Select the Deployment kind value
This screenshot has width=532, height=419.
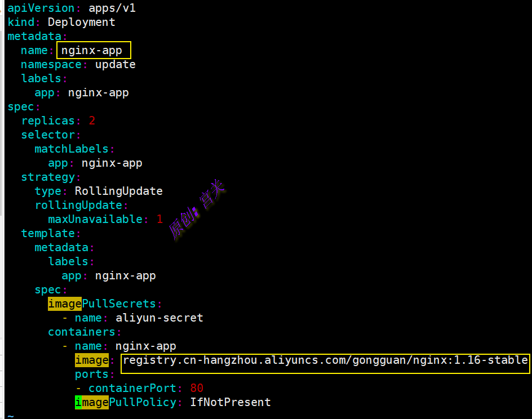[81, 22]
